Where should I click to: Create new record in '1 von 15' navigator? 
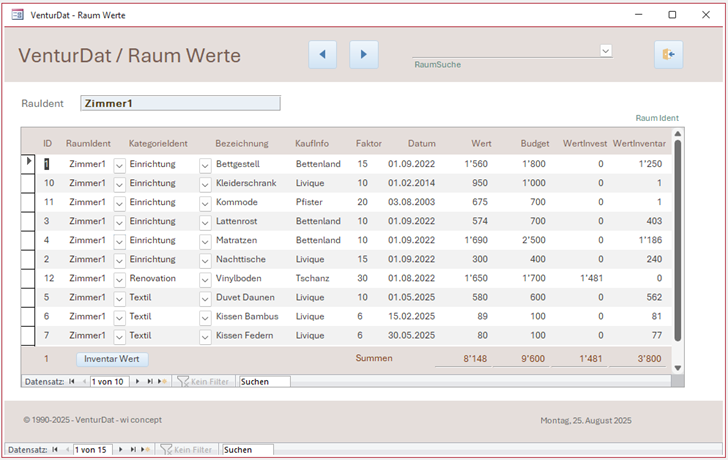(146, 450)
